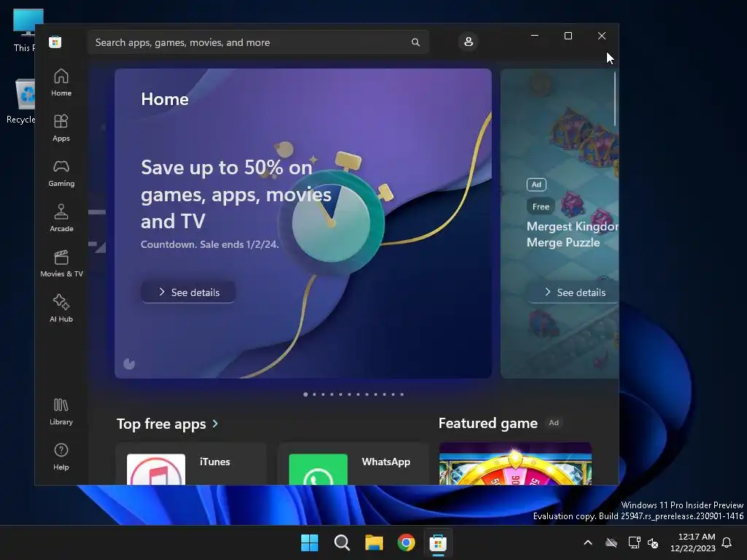Image resolution: width=747 pixels, height=560 pixels.
Task: Open the AI Hub section
Action: click(x=61, y=309)
